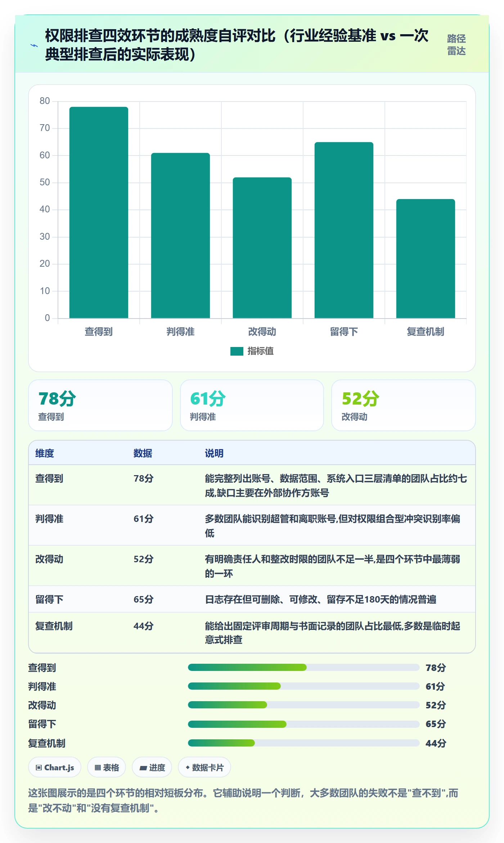
Task: Click the 44分 cell in the table
Action: [144, 626]
